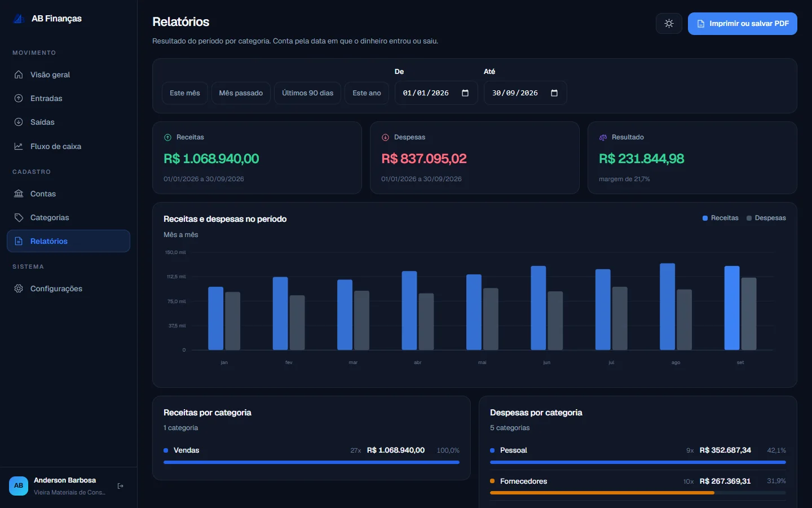This screenshot has height=508, width=812.
Task: Click the gray Despesas bar for set
Action: pyautogui.click(x=749, y=314)
